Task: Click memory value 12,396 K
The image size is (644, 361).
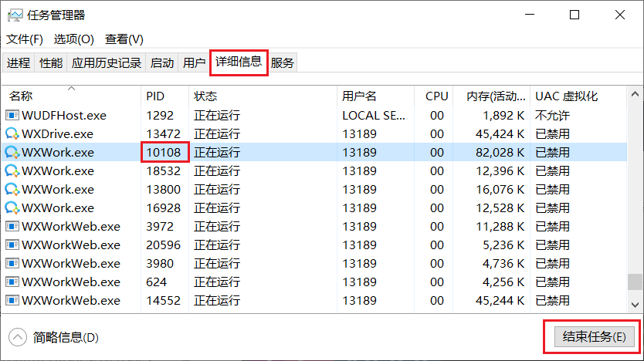Action: (x=500, y=171)
